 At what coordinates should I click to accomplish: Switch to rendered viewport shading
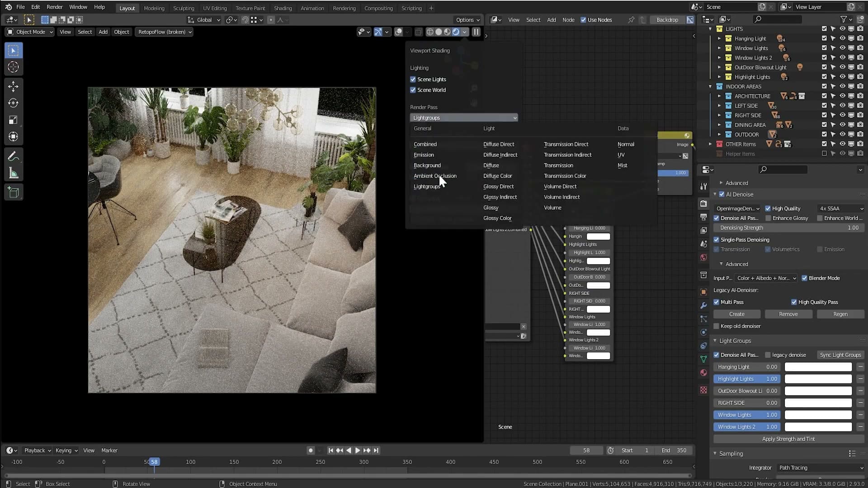[456, 32]
